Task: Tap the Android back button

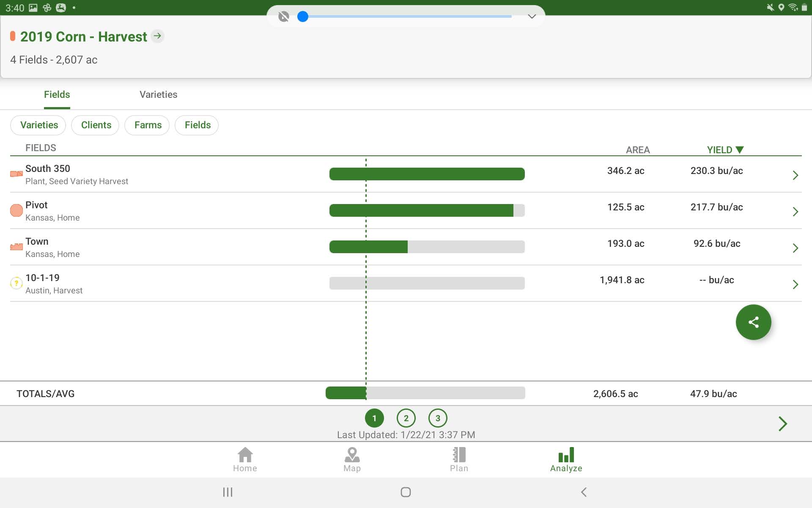Action: [x=584, y=492]
